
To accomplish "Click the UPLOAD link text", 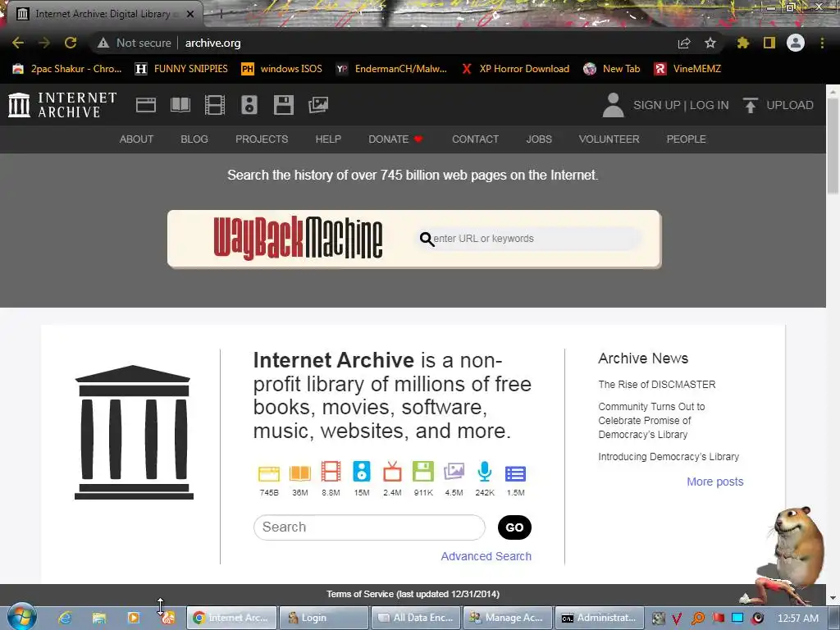I will tap(790, 105).
